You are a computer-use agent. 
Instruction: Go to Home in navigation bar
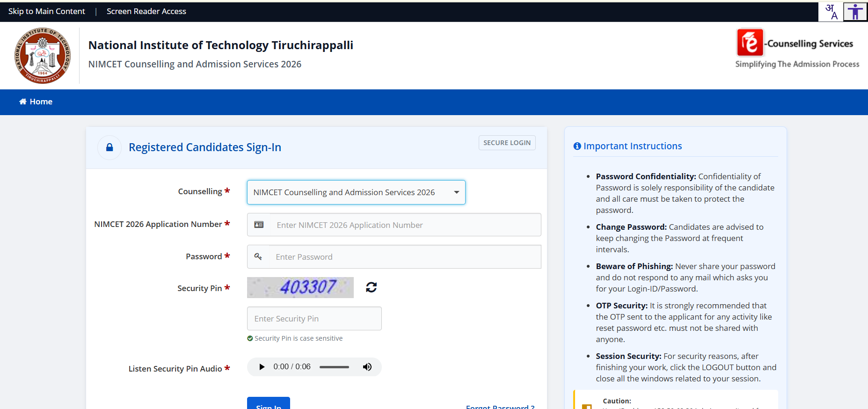pos(36,102)
